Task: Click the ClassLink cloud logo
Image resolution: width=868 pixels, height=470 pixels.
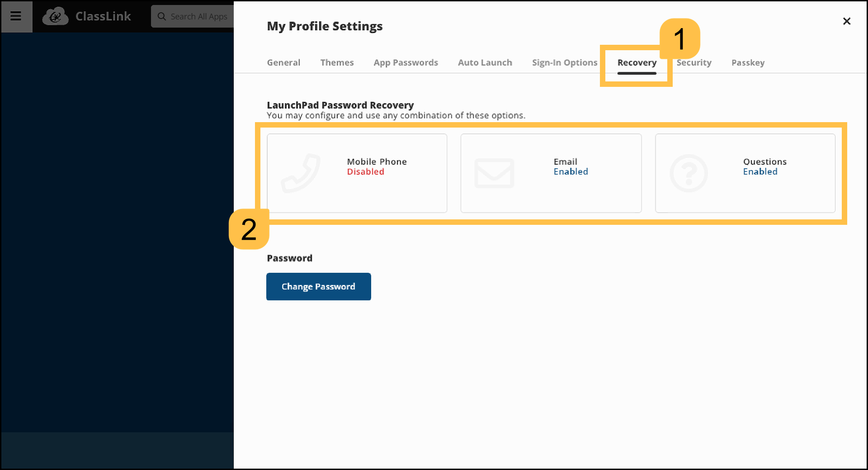Action: [55, 16]
